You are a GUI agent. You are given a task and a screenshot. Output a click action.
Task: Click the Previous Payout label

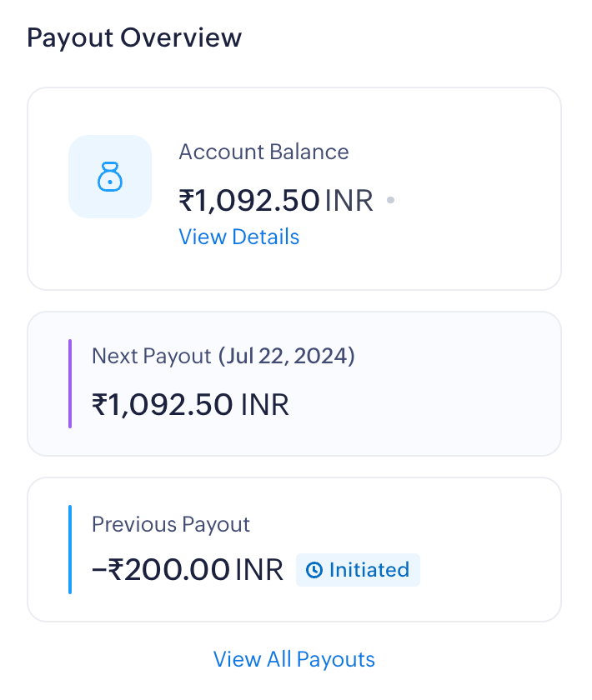coord(171,524)
